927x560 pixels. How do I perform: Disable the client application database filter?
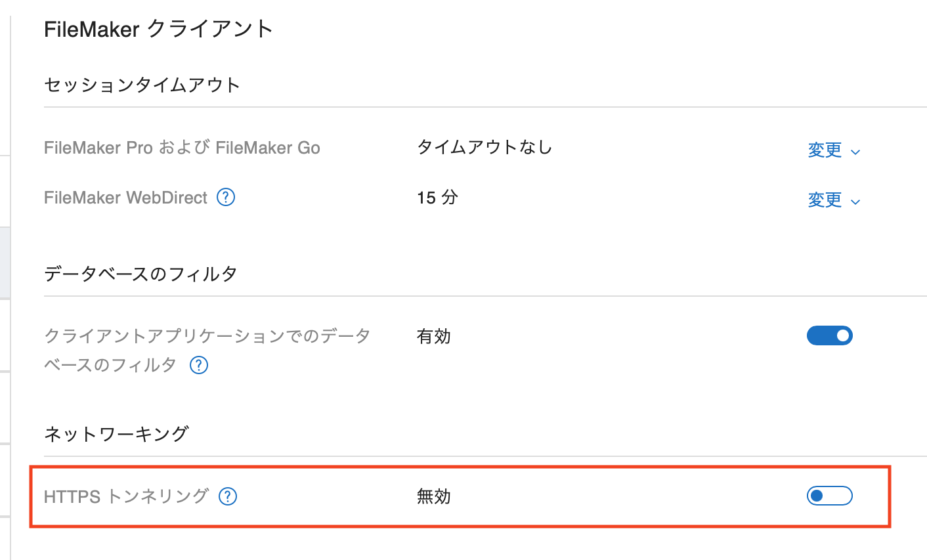click(x=830, y=335)
